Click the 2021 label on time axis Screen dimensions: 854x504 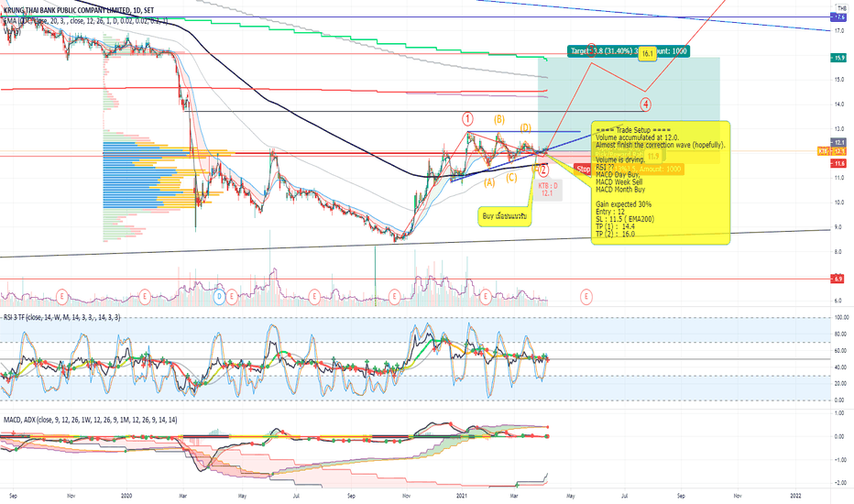point(462,495)
